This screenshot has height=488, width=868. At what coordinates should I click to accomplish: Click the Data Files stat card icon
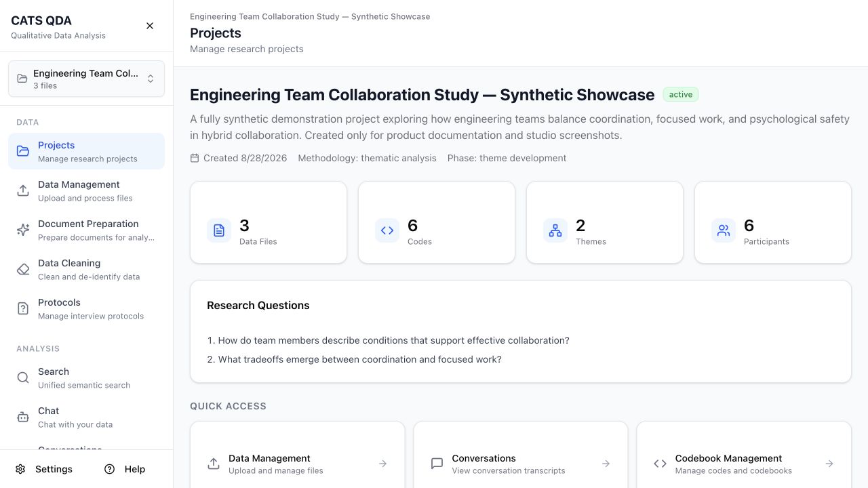pos(219,230)
